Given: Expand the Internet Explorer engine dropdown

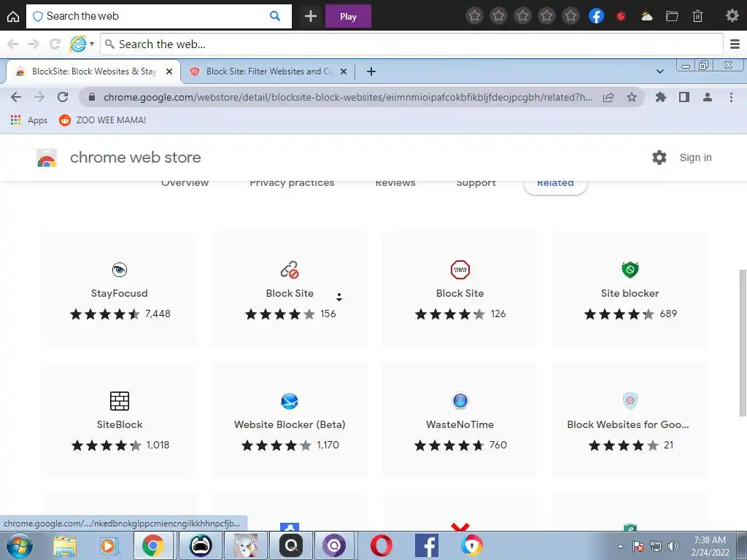Looking at the screenshot, I should click(92, 44).
